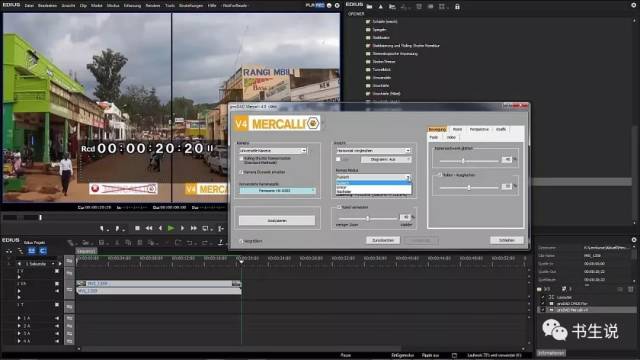Set the In point marker icon
The height and width of the screenshot is (360, 640).
point(102,229)
